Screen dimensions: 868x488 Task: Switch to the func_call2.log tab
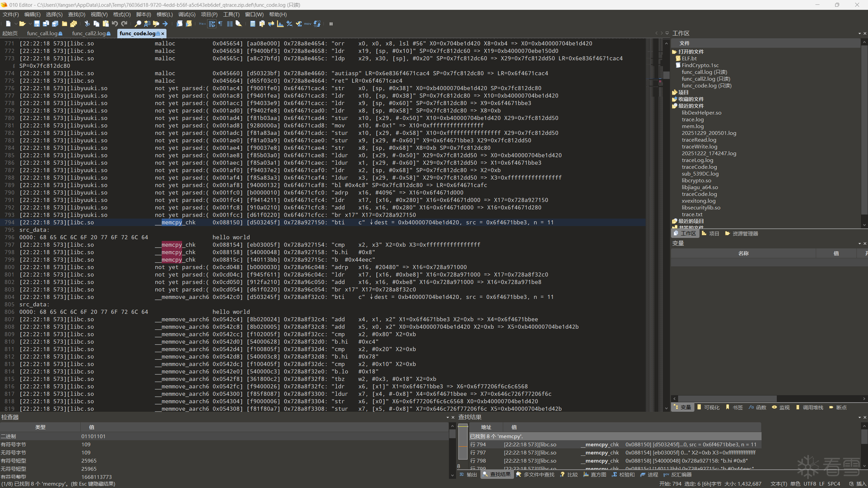pyautogui.click(x=89, y=34)
